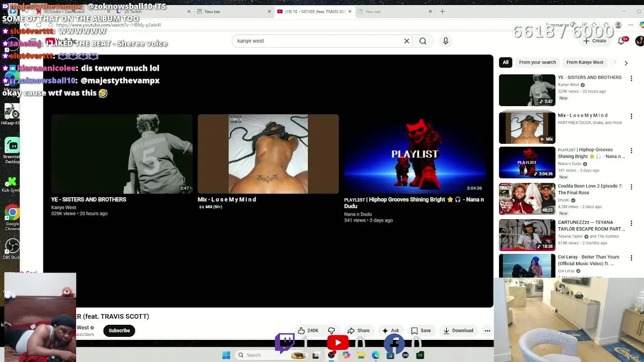
Task: Open Copilot from the taskbar
Action: tap(346, 355)
